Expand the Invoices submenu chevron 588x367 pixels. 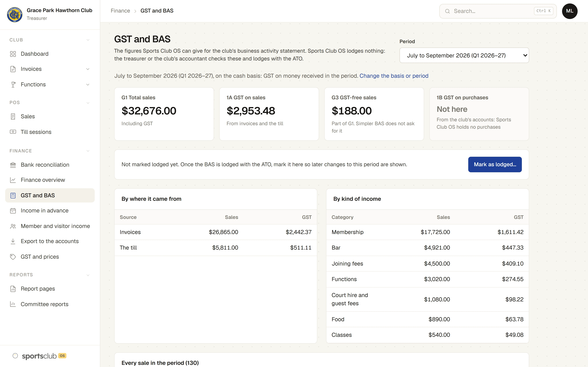(88, 69)
